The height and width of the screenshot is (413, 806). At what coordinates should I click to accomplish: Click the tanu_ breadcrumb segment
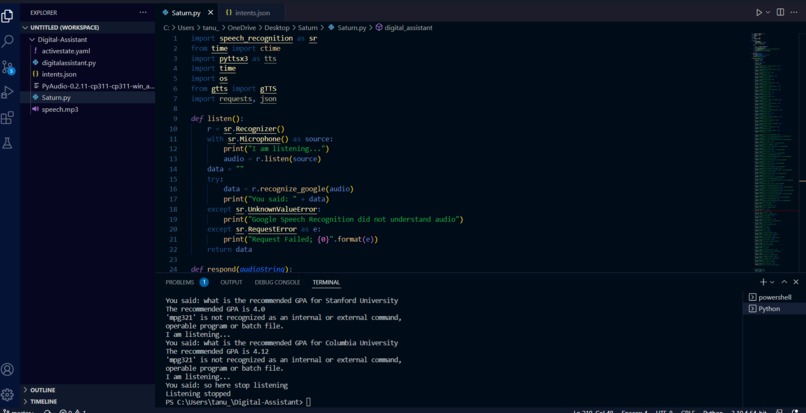(x=211, y=28)
